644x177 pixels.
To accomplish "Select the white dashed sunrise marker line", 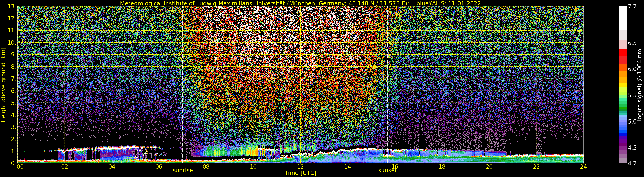I will [x=183, y=85].
